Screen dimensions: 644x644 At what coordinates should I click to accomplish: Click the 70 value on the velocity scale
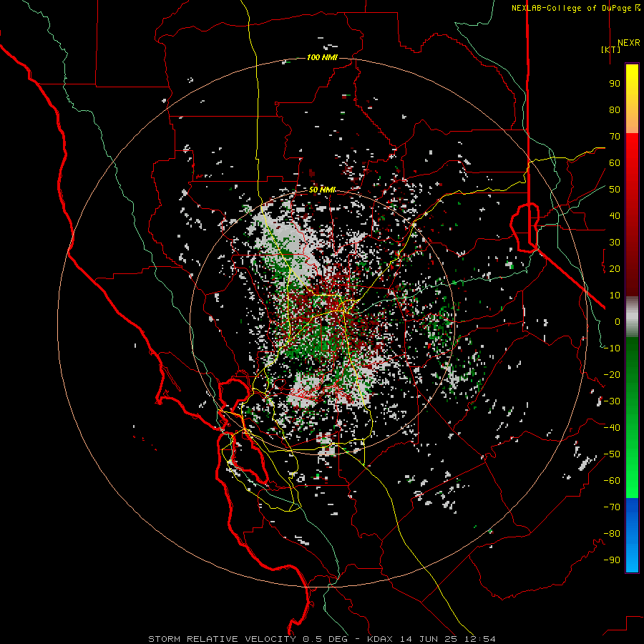pyautogui.click(x=615, y=137)
